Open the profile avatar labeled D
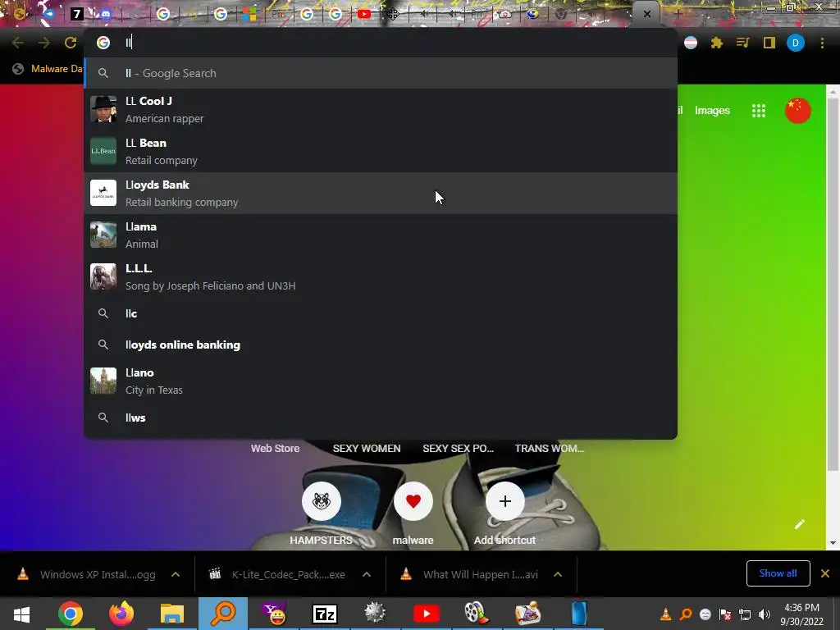 pos(796,43)
